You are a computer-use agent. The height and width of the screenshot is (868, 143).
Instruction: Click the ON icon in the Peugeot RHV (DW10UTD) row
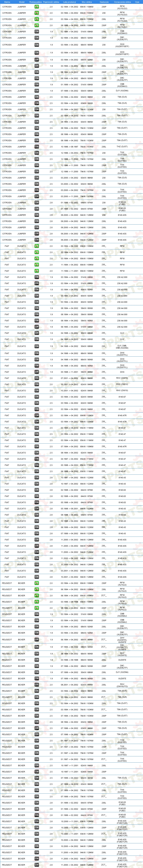click(36, 685)
